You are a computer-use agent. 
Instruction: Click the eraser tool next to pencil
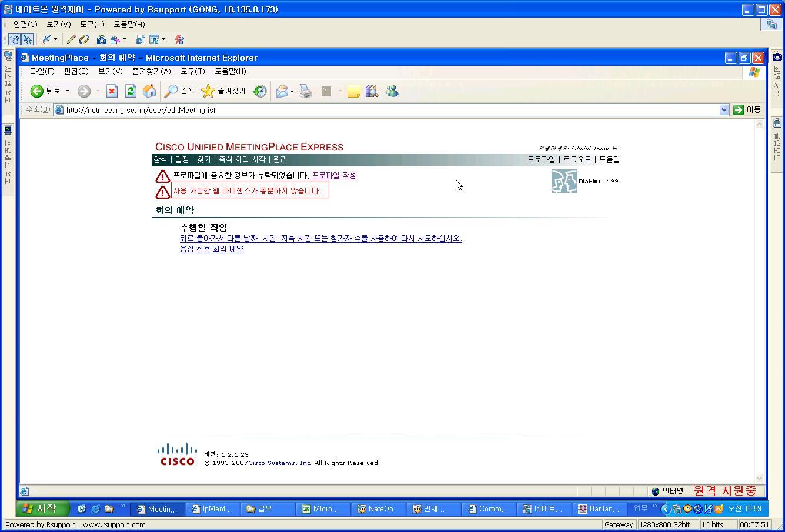point(83,39)
